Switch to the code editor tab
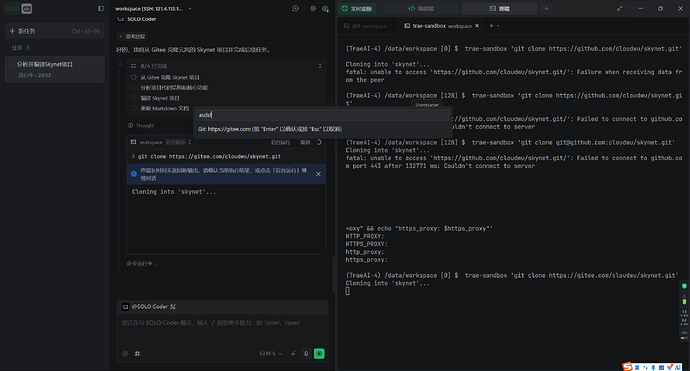This screenshot has width=690, height=371. tap(420, 8)
